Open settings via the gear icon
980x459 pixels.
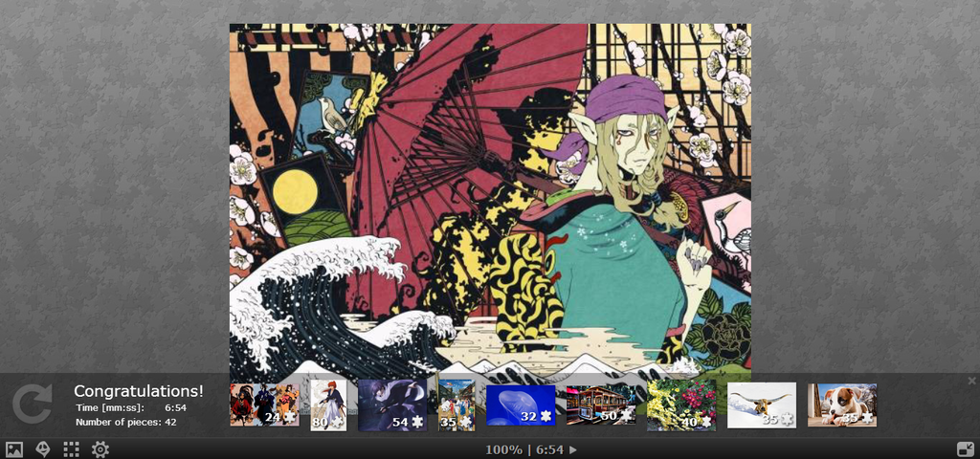coord(100,449)
